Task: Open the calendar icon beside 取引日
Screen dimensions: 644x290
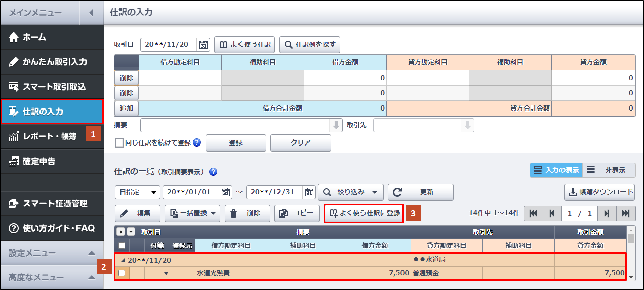Action: pos(204,45)
